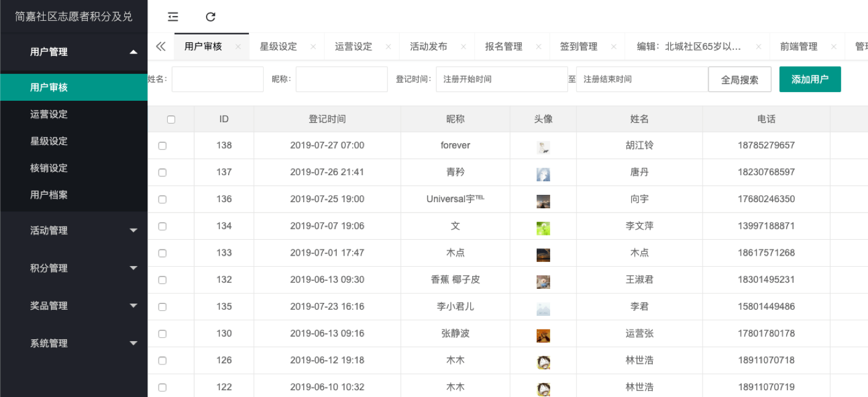Image resolution: width=868 pixels, height=397 pixels.
Task: Close the 签到管理 tab
Action: coord(614,47)
